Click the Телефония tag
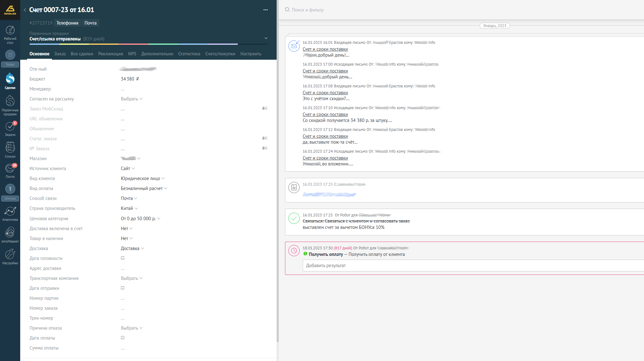644x361 pixels. tap(67, 23)
